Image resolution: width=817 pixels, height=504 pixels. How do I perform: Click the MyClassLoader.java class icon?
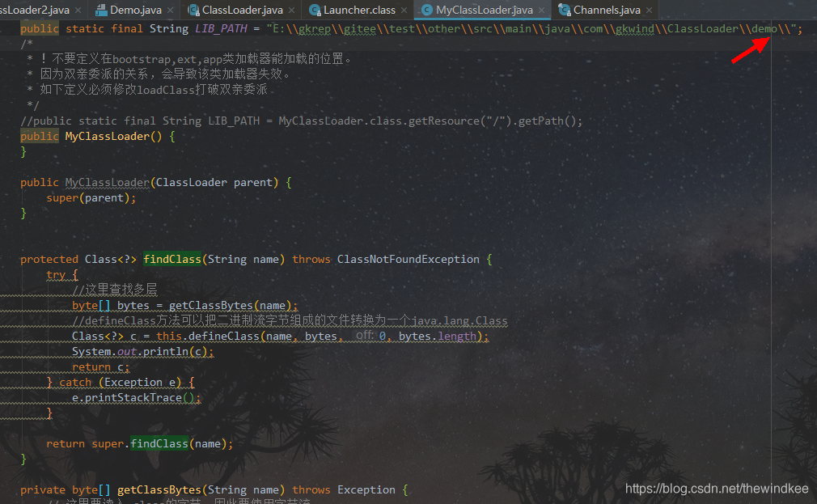427,10
